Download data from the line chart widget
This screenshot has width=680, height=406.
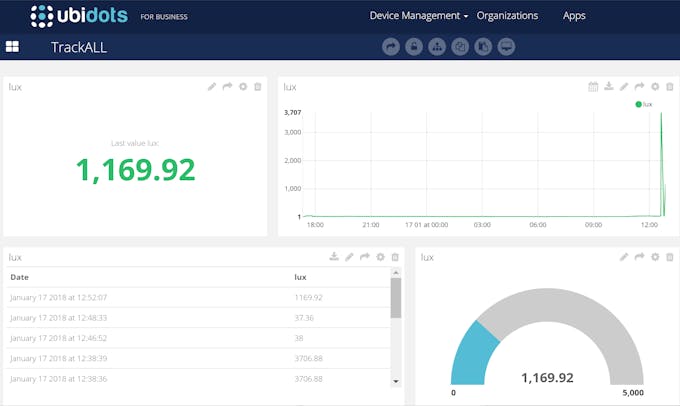(x=609, y=87)
